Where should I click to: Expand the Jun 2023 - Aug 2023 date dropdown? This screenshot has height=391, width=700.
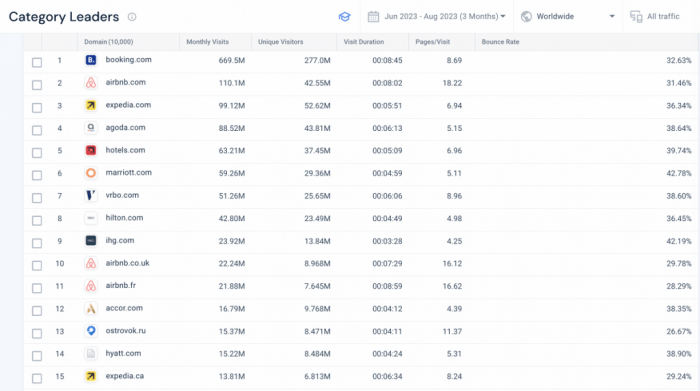445,17
